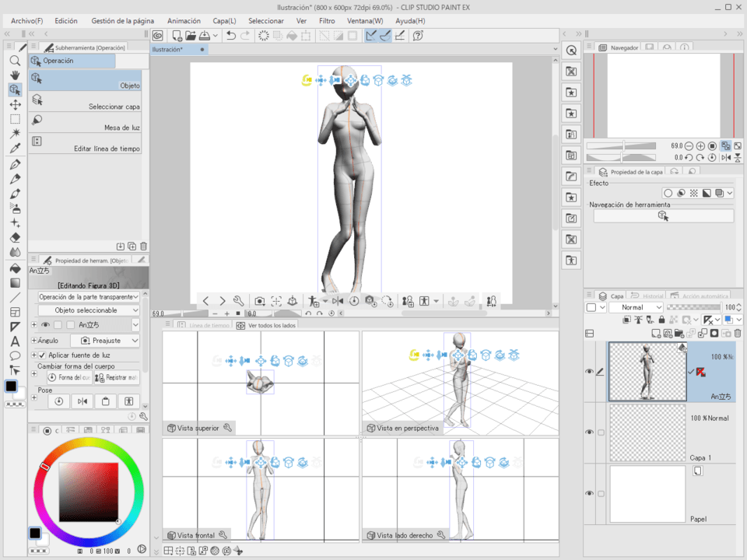
Task: Open Objeto seleccionable dropdown
Action: 89,310
